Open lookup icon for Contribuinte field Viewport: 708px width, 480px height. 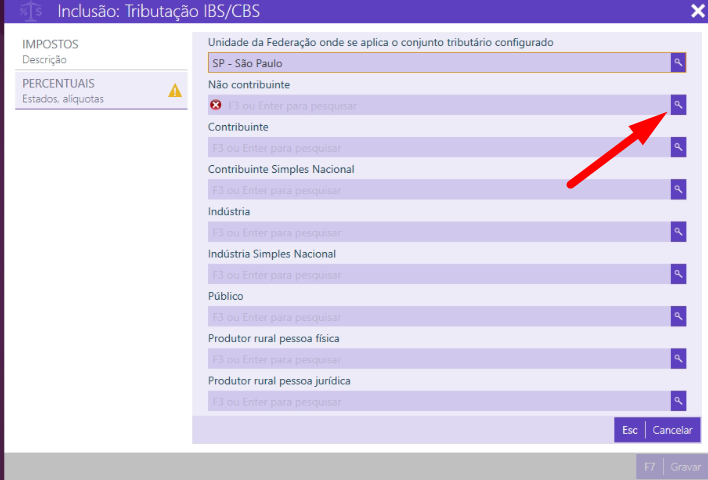678,147
